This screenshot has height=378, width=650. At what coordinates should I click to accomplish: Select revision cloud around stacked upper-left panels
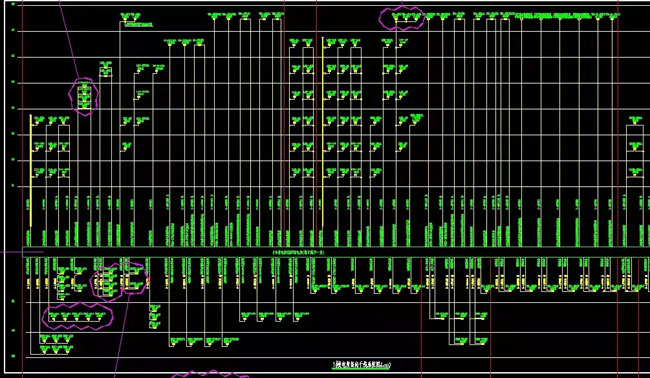coord(84,97)
